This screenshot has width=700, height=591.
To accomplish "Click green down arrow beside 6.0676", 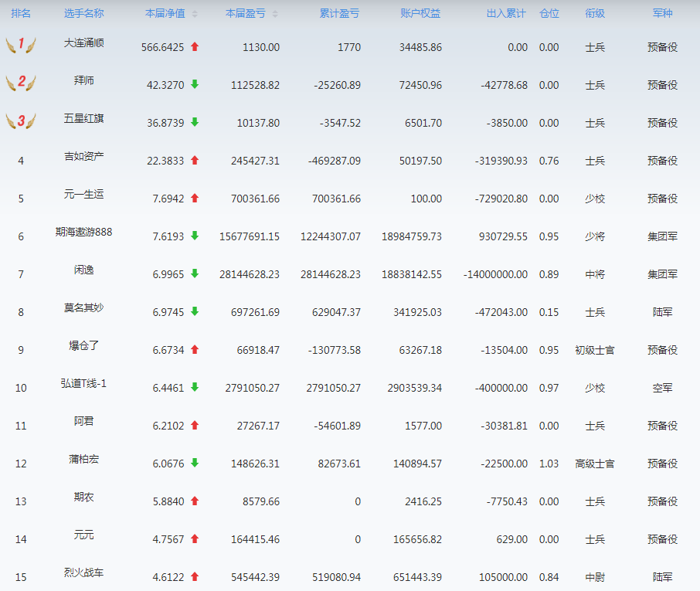I will (x=195, y=463).
